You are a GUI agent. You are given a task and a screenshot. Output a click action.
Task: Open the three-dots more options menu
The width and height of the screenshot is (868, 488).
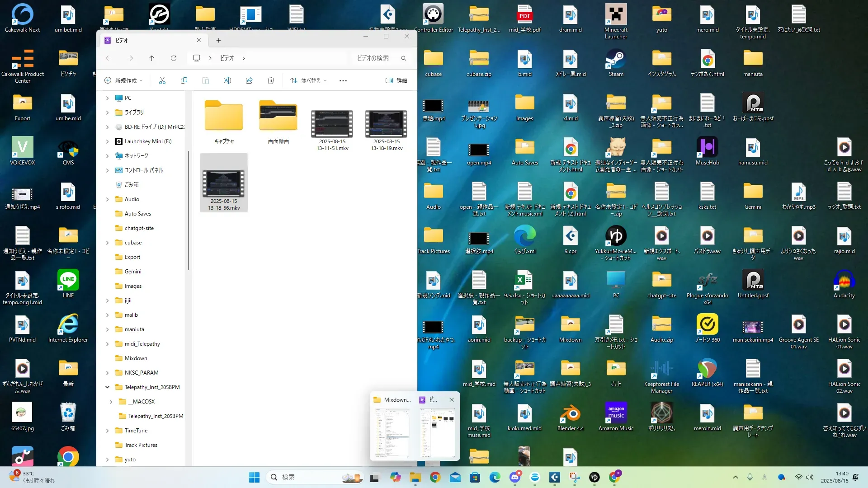[x=343, y=80]
